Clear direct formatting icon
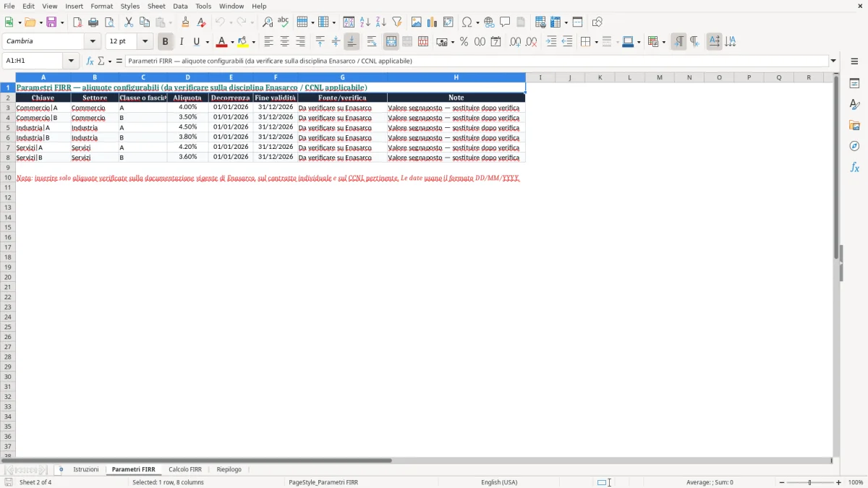This screenshot has width=868, height=488. pyautogui.click(x=201, y=22)
